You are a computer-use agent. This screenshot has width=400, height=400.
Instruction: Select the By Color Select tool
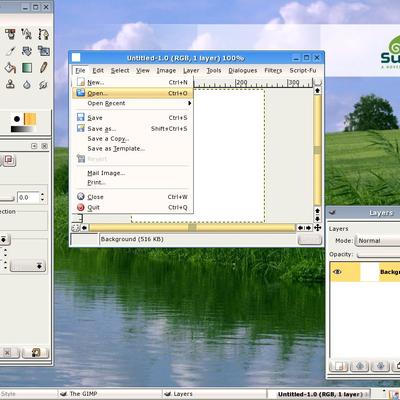coord(10,34)
